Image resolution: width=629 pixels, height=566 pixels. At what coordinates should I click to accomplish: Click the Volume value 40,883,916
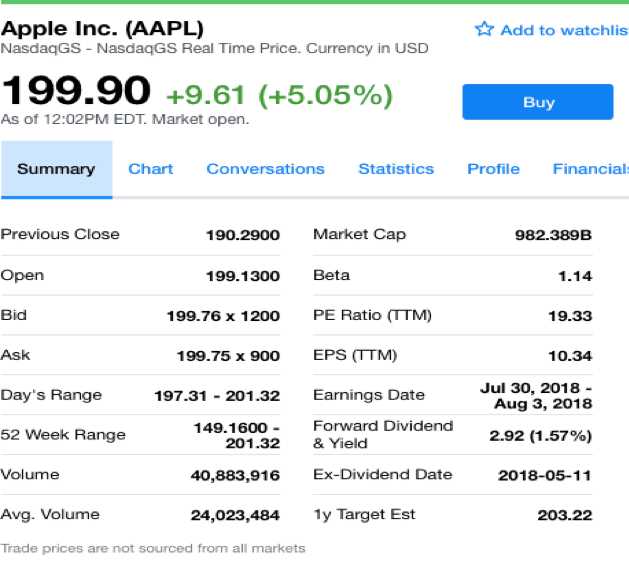tap(235, 476)
